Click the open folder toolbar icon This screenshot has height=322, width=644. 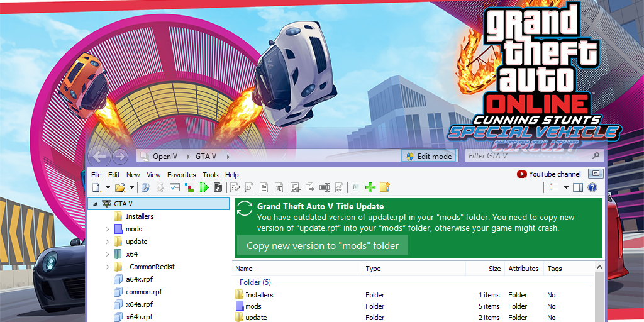click(x=120, y=187)
